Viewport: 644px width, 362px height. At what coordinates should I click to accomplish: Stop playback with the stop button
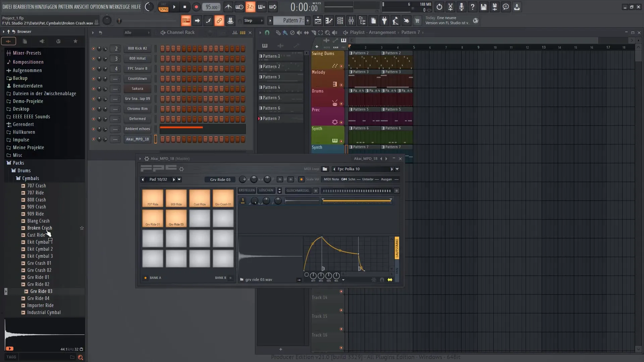click(185, 7)
